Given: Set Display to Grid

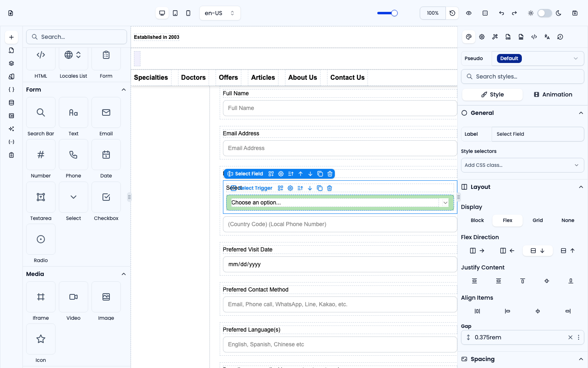Looking at the screenshot, I should click(x=538, y=220).
